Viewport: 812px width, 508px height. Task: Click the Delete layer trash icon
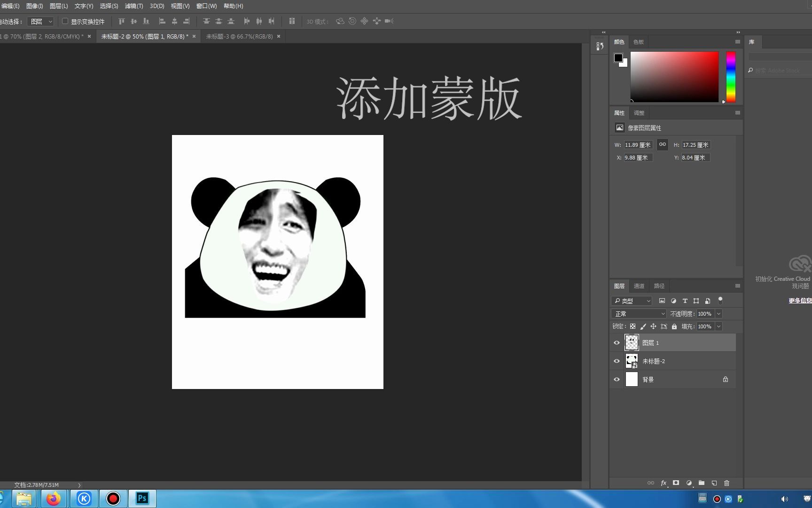(x=727, y=483)
